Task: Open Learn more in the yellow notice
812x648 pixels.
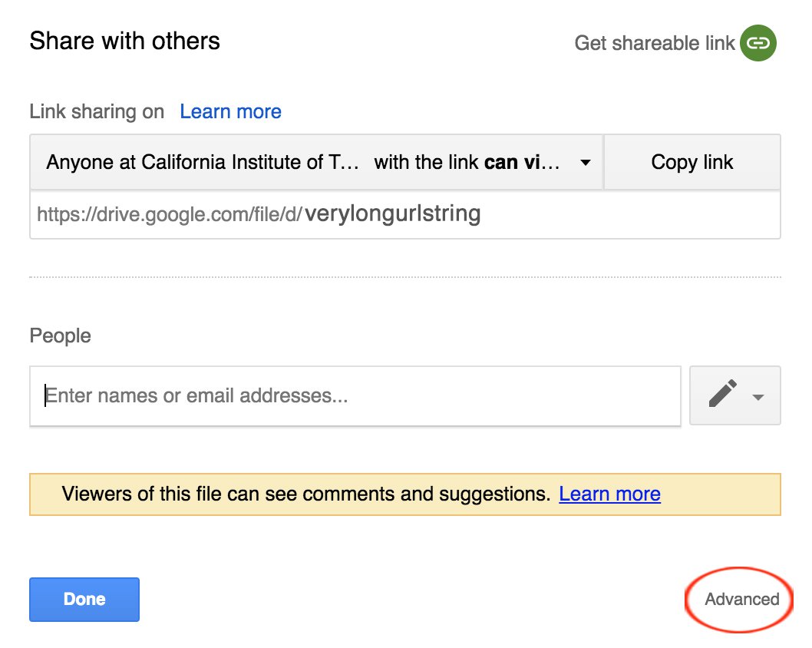Action: [x=609, y=494]
